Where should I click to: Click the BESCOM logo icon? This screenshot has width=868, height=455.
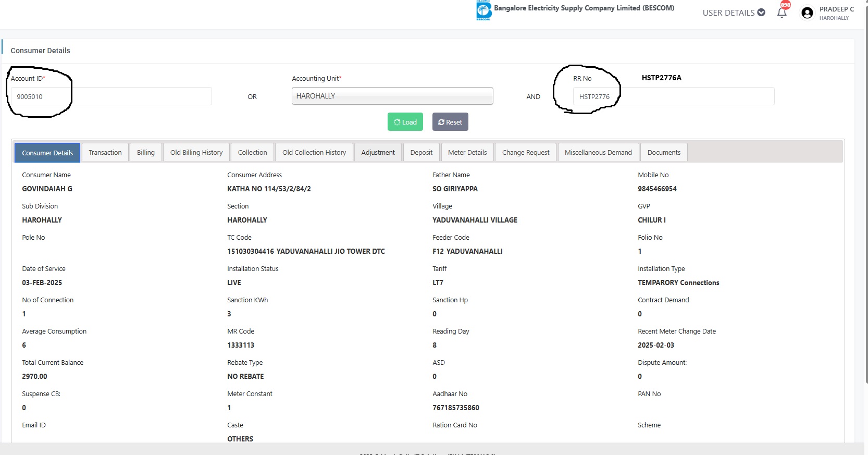click(483, 10)
